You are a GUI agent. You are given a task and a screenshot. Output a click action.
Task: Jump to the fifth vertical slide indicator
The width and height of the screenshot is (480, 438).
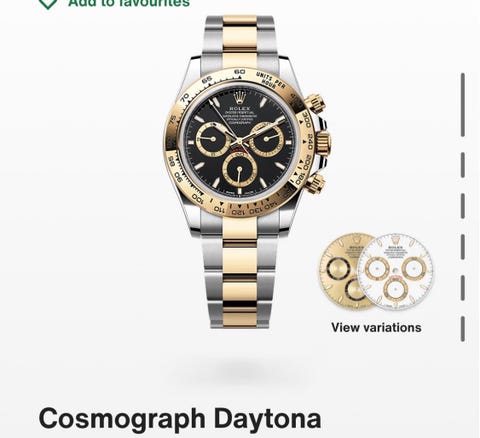pos(463,288)
